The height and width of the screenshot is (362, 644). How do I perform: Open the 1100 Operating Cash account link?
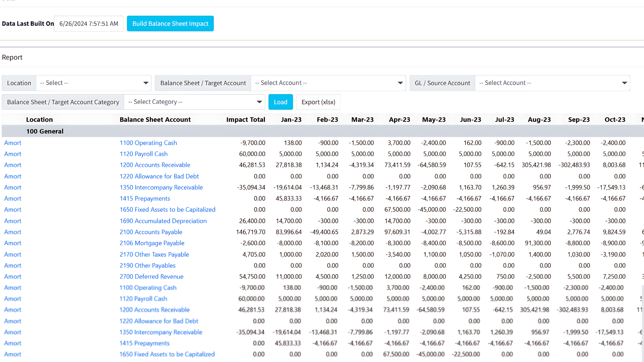[148, 143]
